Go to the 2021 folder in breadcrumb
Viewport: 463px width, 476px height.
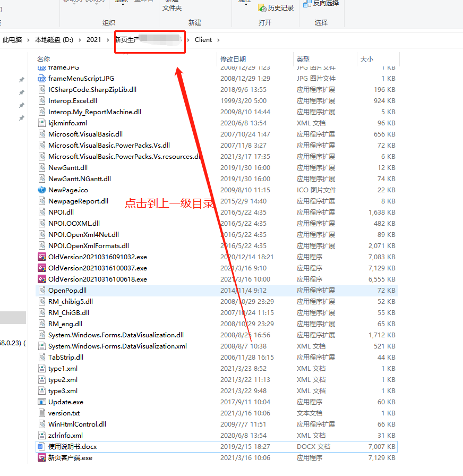[x=93, y=40]
